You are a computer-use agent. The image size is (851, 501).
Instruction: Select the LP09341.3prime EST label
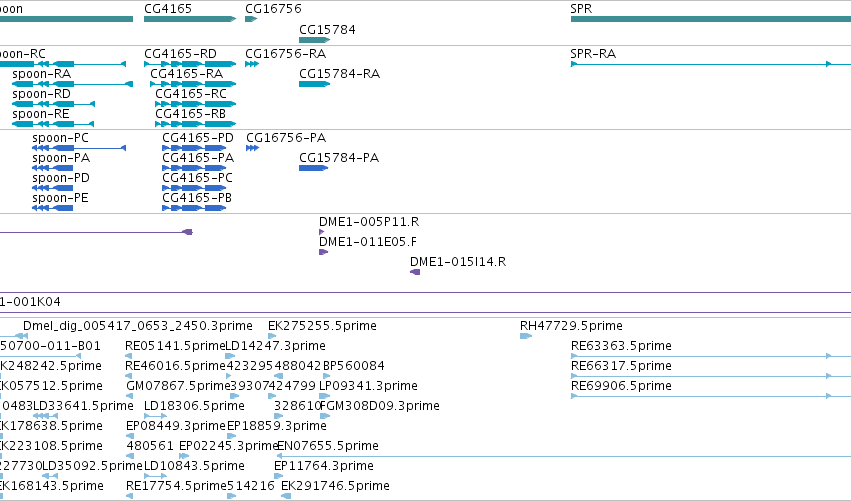pyautogui.click(x=369, y=386)
